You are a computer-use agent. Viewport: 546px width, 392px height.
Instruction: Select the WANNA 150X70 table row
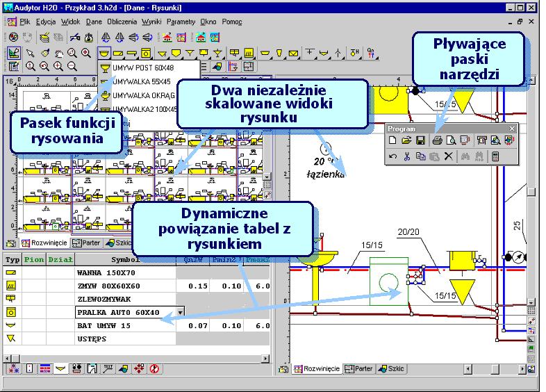pyautogui.click(x=136, y=273)
